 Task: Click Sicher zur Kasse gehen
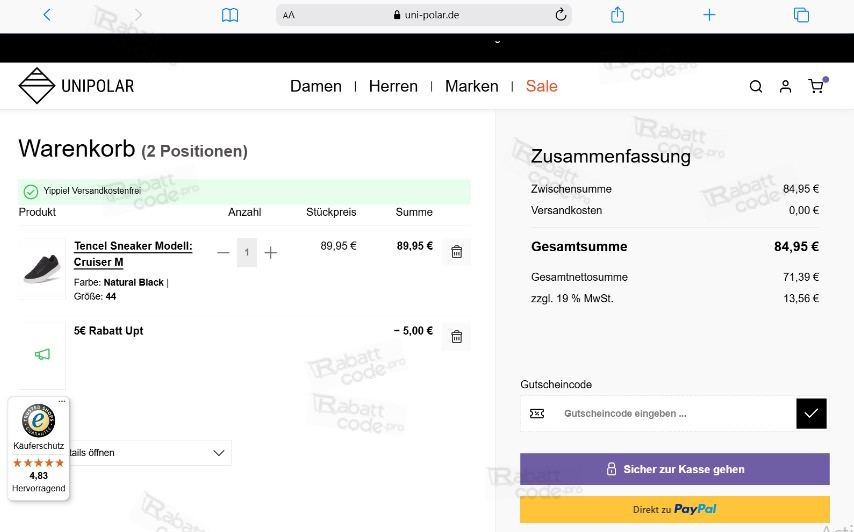(675, 469)
